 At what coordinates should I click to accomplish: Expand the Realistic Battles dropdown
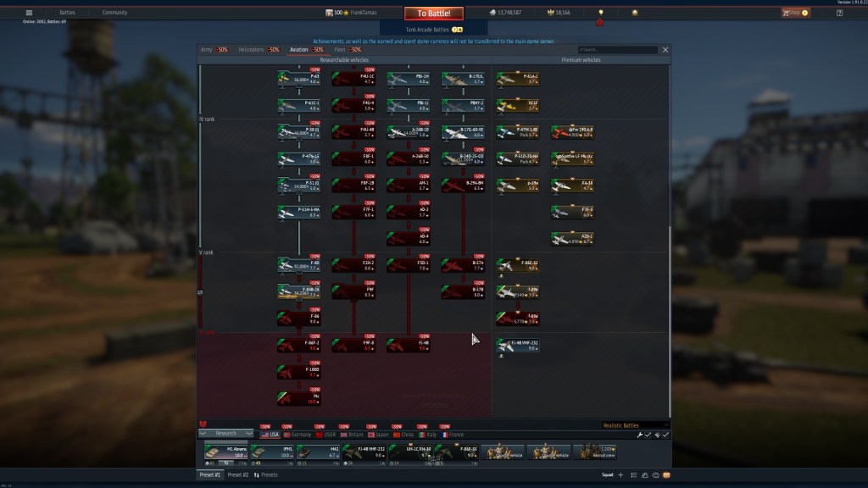pos(635,425)
